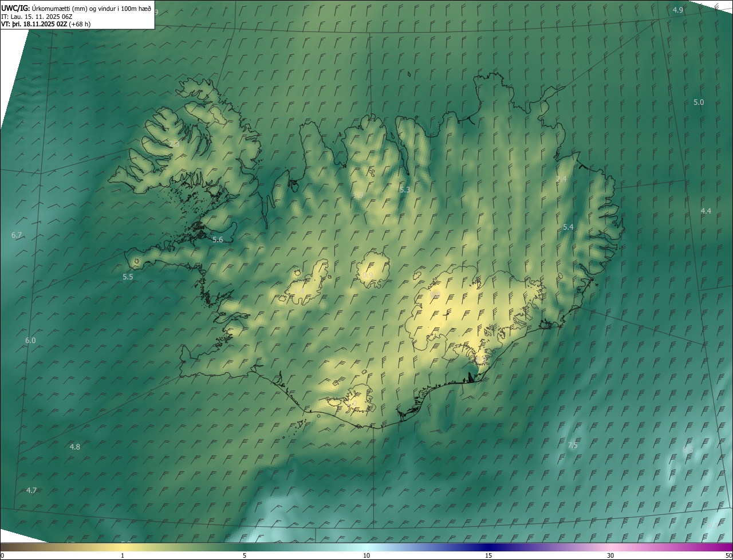The width and height of the screenshot is (733, 560).
Task: Click the 6.7 value label on the map
Action: (x=16, y=235)
